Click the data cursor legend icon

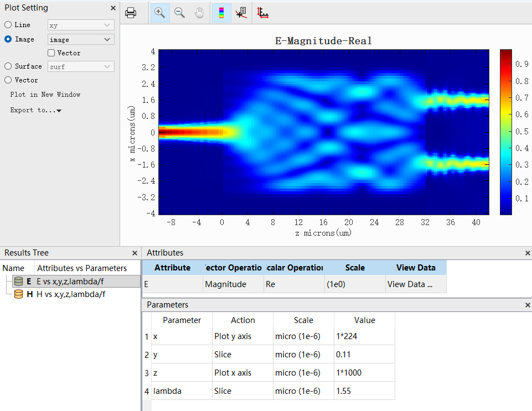pyautogui.click(x=241, y=13)
